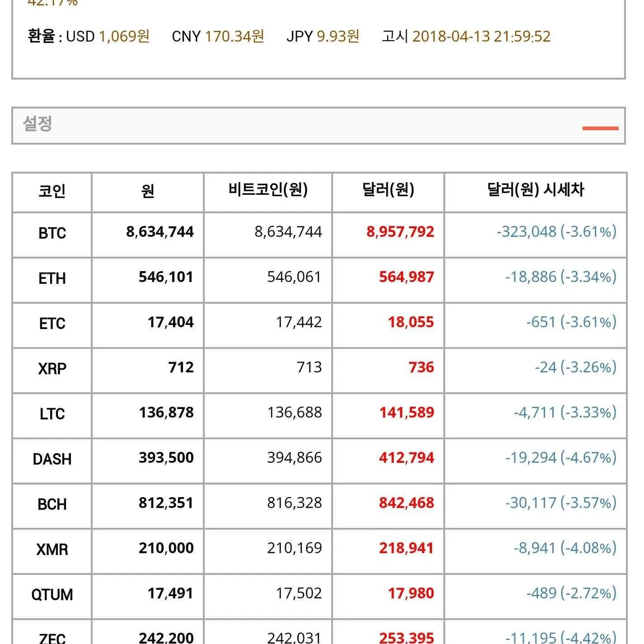Select the XRP row label
This screenshot has width=644, height=644.
(x=52, y=369)
